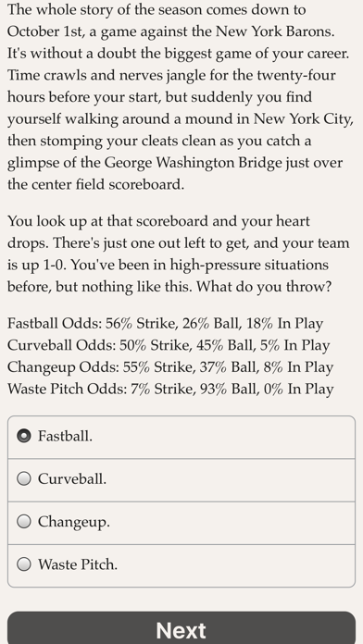Choose the Curveball radio button
Image resolution: width=363 pixels, height=644 pixels.
(x=24, y=478)
